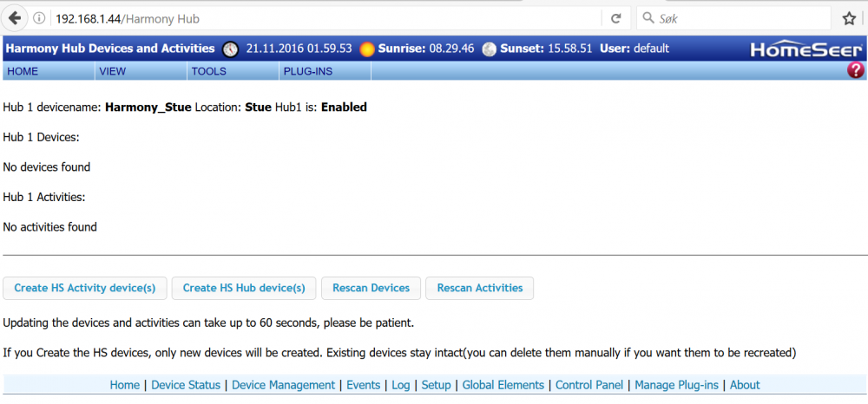Click the Sunrise time 08.29.46
This screenshot has height=404, width=868.
(x=451, y=49)
